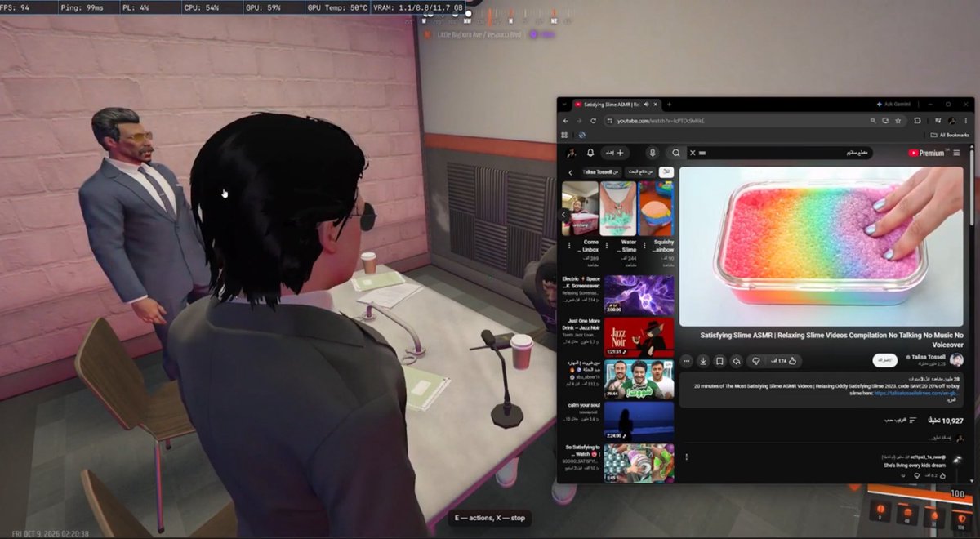Open the Squishy Rainbow short thumbnail
Screen dimensions: 980x539
656,208
